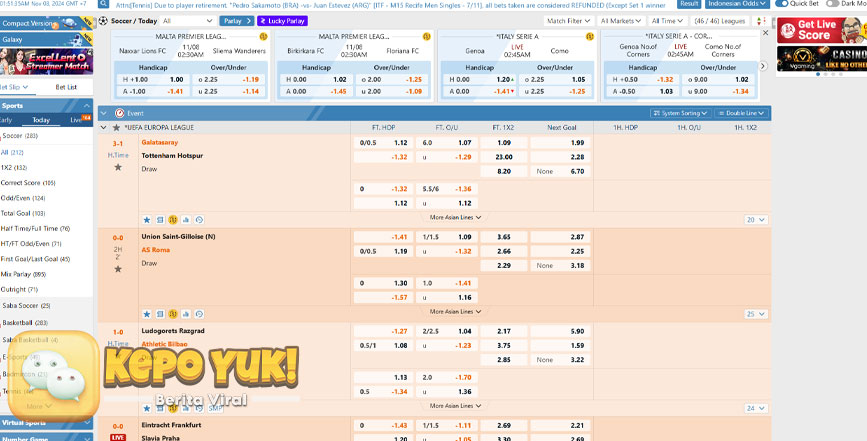This screenshot has height=441, width=867.
Task: Open scoreboard icon in Union Saint-Gilloise toolbar
Action: [x=160, y=314]
